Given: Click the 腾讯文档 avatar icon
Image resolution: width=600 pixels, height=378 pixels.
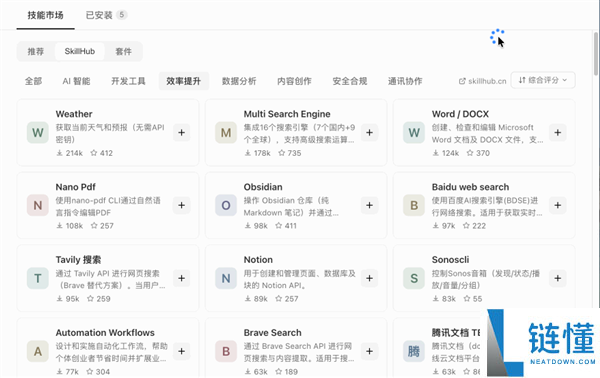Looking at the screenshot, I should [x=414, y=351].
